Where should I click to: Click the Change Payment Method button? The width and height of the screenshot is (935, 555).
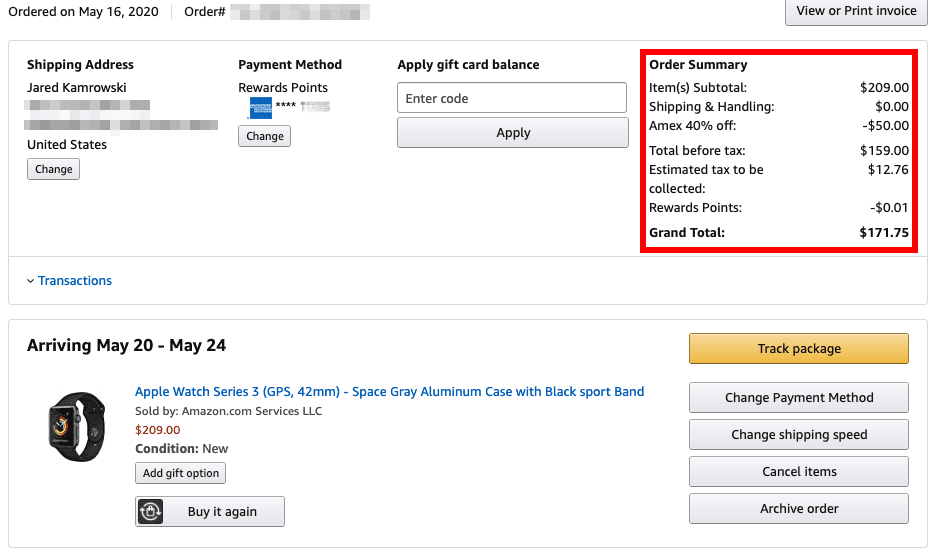[x=798, y=397]
